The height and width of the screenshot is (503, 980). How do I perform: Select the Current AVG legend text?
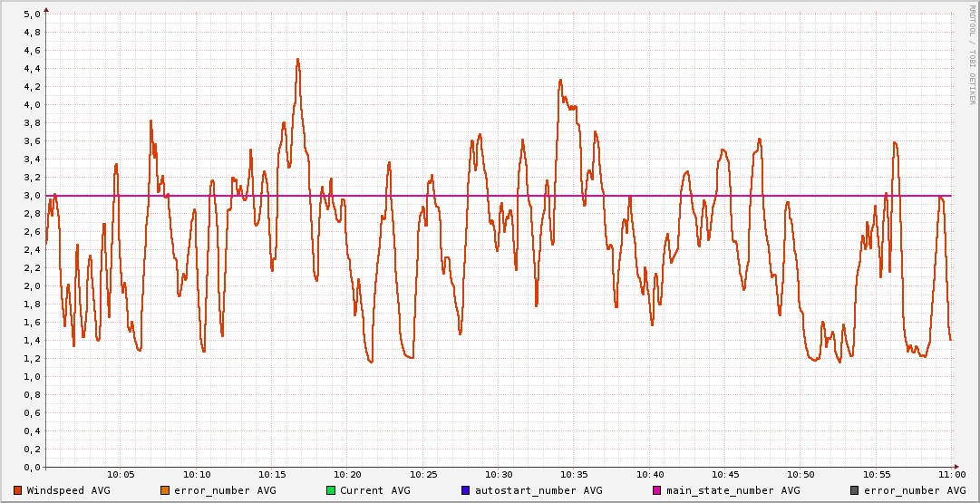[374, 490]
